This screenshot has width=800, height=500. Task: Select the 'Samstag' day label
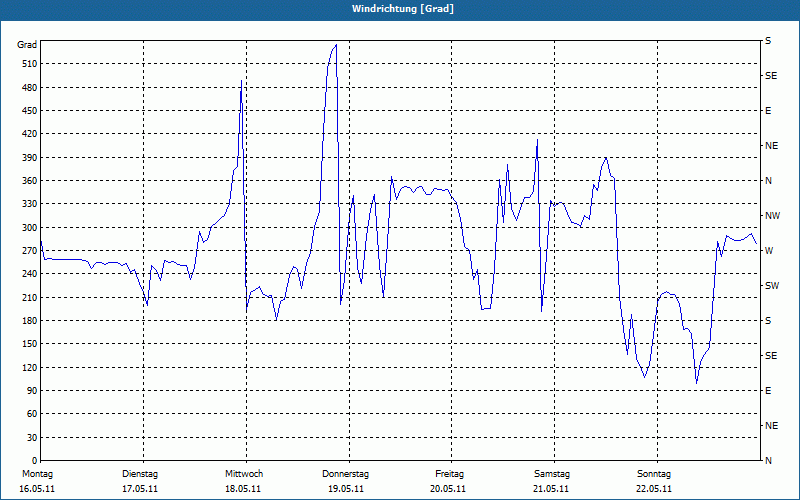[x=552, y=474]
